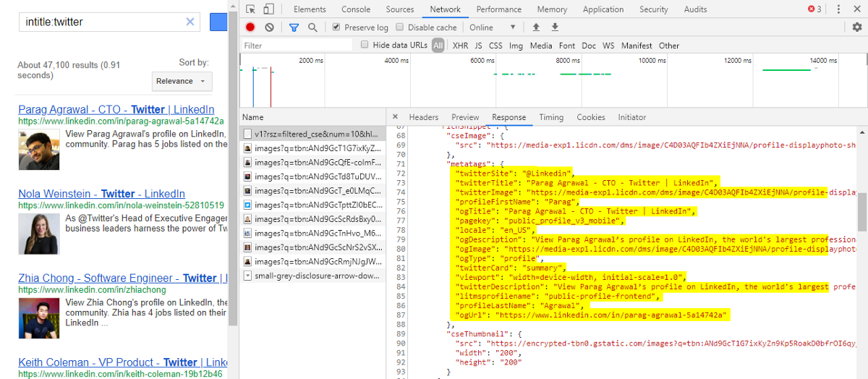Open the Relevance sort dropdown
This screenshot has height=379, width=868.
[x=182, y=81]
